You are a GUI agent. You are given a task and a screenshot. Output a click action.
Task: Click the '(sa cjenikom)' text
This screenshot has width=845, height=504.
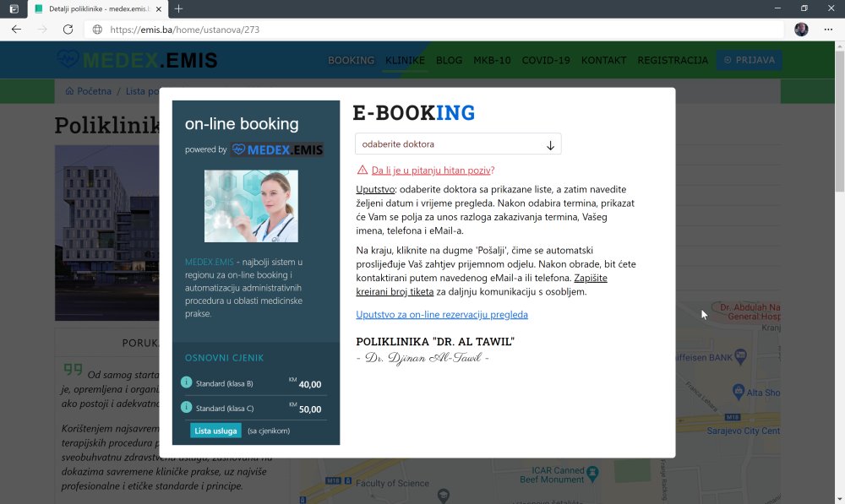[269, 431]
